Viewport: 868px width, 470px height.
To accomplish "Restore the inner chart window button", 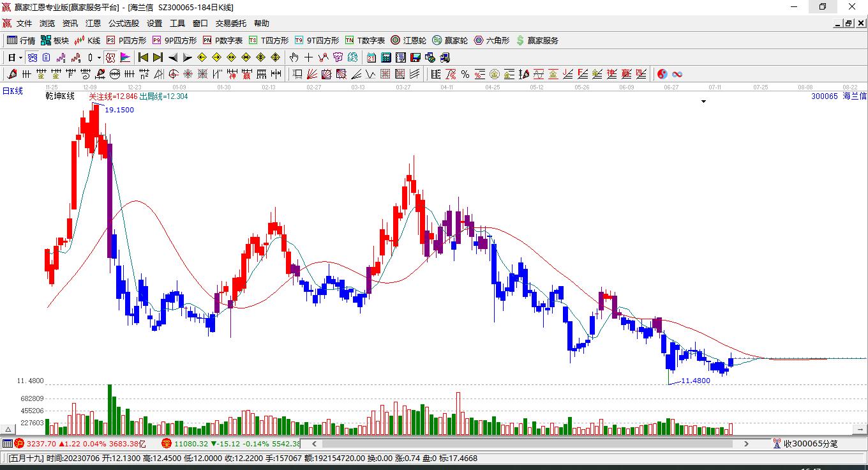I will (x=849, y=23).
